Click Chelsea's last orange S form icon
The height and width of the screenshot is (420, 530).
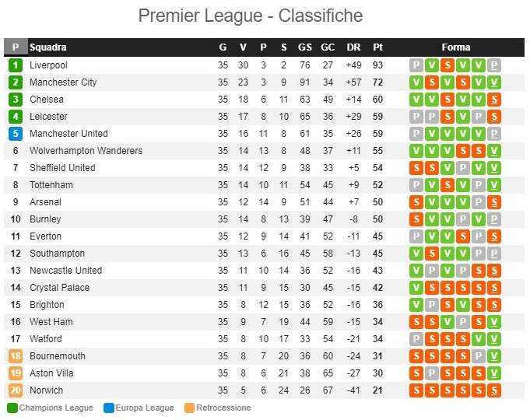[x=494, y=100]
